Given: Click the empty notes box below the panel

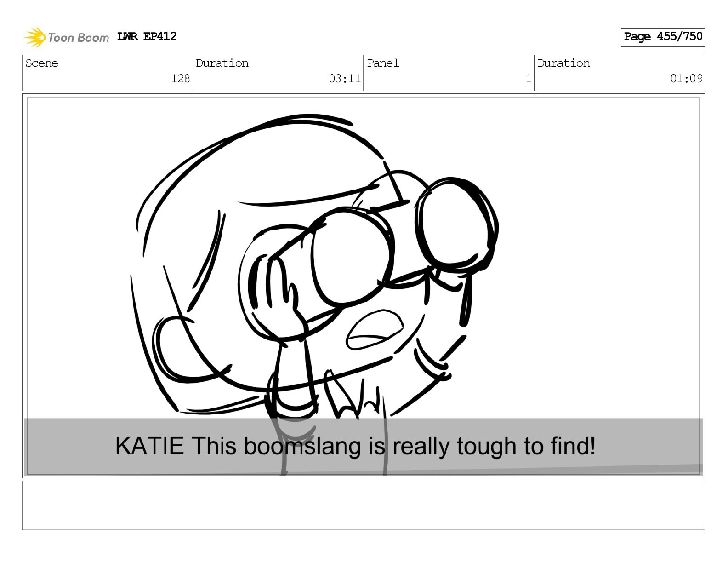Looking at the screenshot, I should (363, 506).
